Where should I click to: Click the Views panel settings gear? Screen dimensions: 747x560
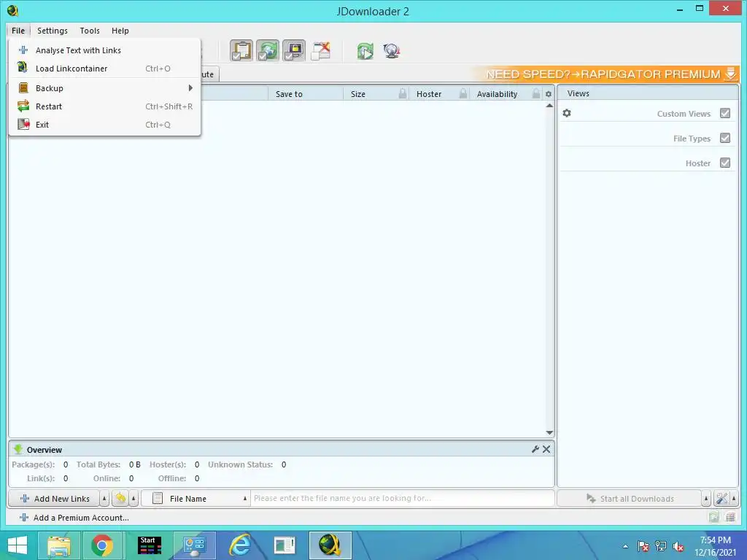coord(566,113)
